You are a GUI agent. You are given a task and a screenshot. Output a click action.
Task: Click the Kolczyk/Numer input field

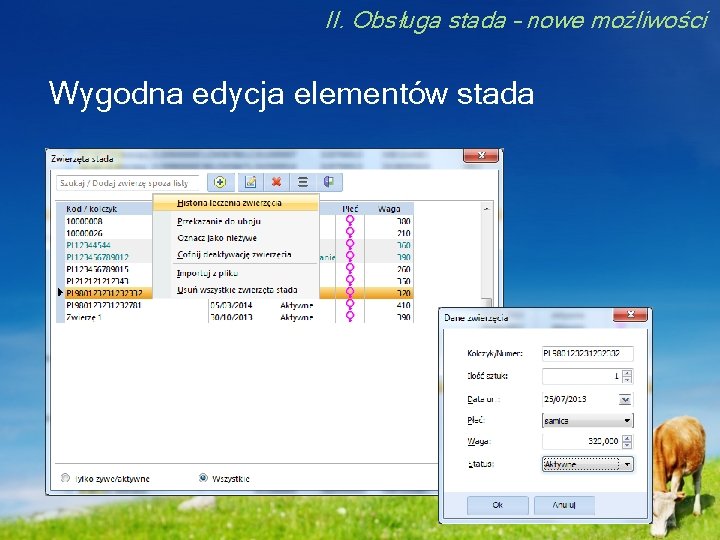click(587, 354)
